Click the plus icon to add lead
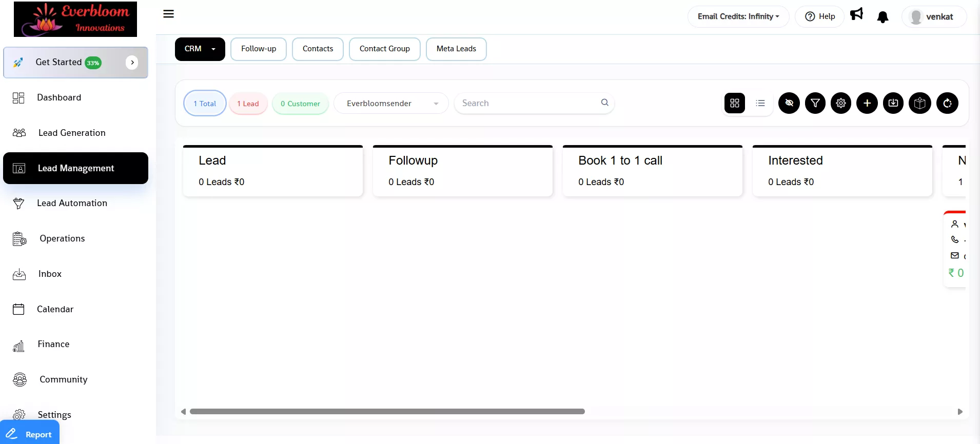This screenshot has width=980, height=444. tap(867, 103)
